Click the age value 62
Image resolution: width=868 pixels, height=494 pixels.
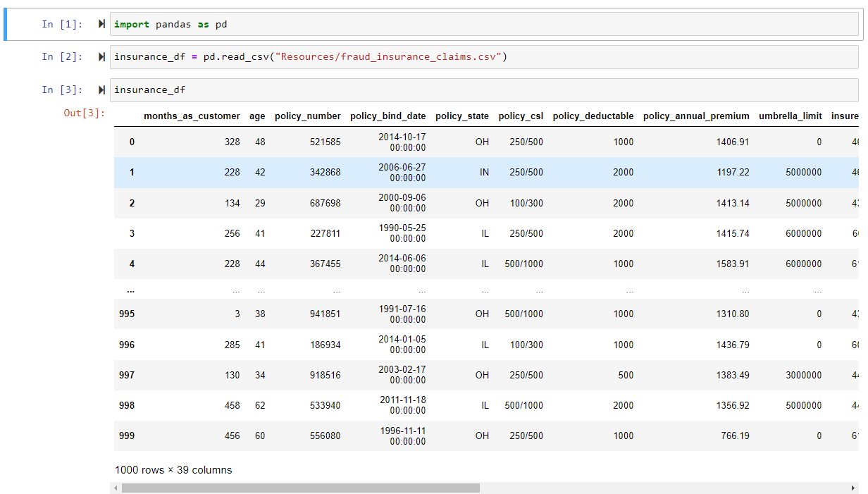pyautogui.click(x=260, y=405)
